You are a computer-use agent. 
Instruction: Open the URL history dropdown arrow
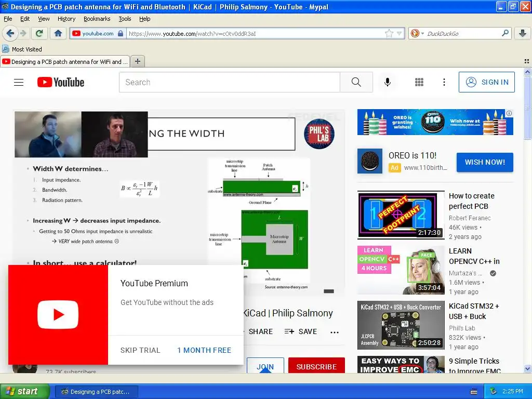click(x=400, y=34)
